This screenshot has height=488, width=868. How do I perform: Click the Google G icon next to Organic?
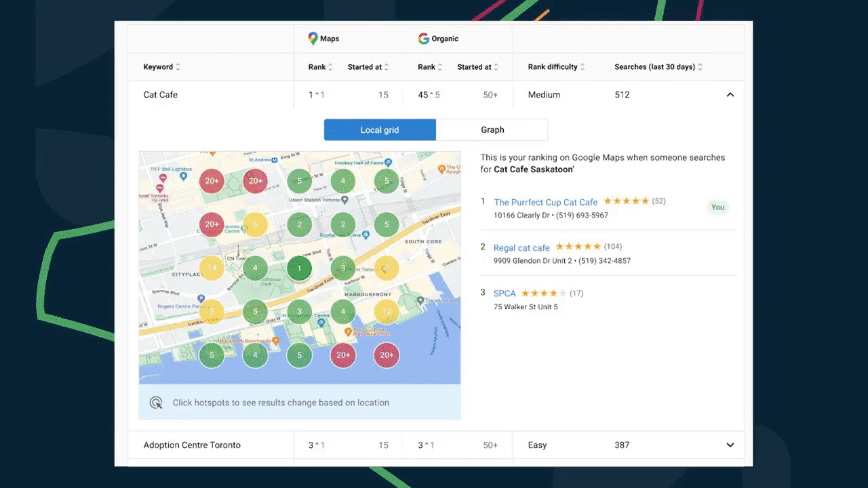tap(422, 39)
